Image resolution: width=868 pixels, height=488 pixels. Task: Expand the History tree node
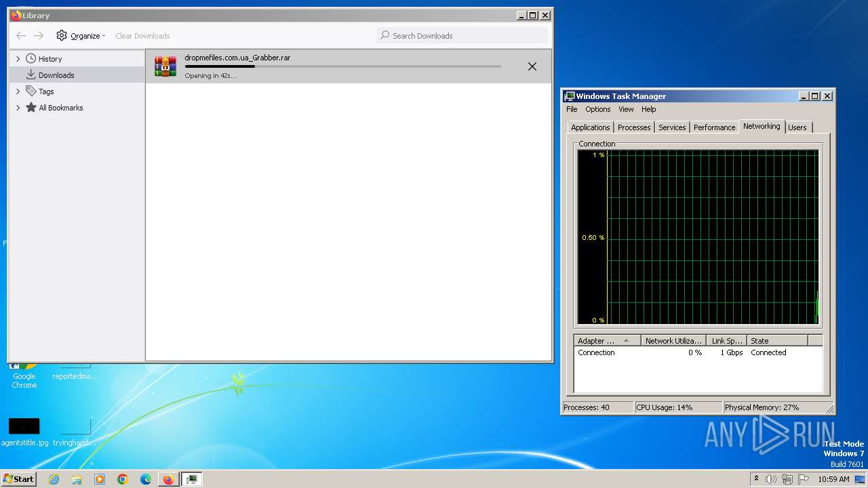point(18,59)
